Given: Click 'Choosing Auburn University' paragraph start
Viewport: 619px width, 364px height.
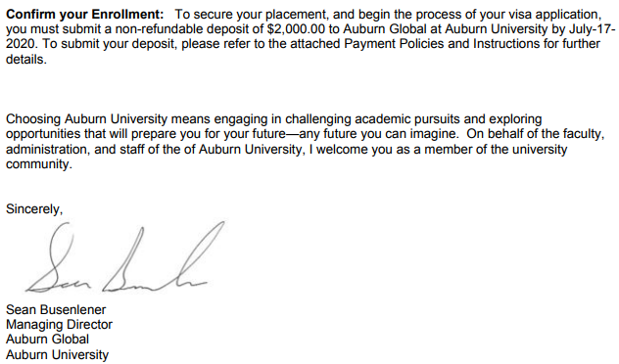Looking at the screenshot, I should coord(87,119).
